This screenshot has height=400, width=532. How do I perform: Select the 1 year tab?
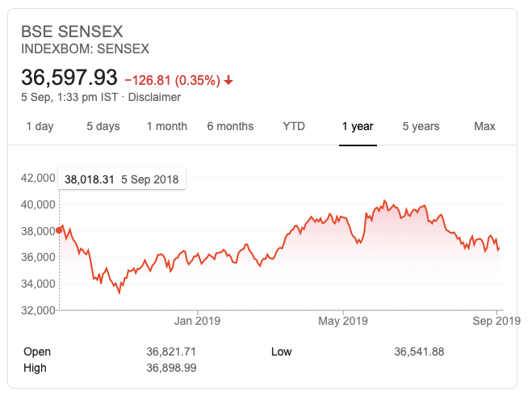(358, 126)
